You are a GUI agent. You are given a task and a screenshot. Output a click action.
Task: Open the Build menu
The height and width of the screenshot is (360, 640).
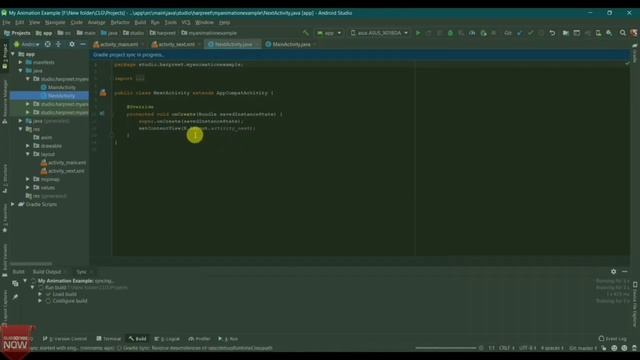click(140, 22)
